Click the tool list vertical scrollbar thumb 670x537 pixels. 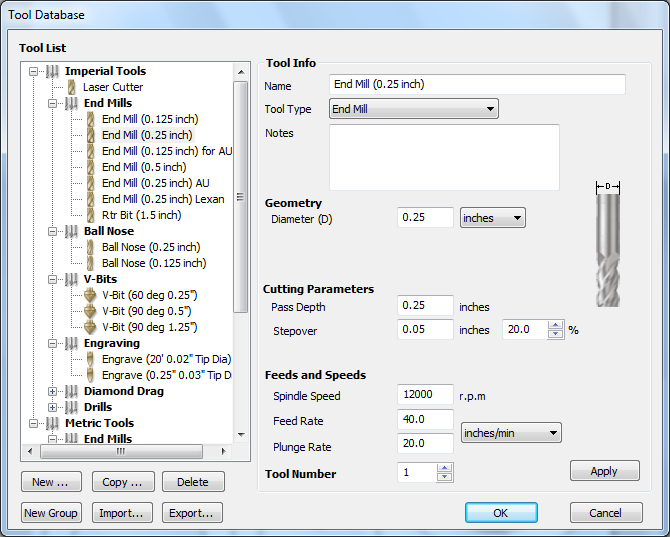[x=241, y=197]
